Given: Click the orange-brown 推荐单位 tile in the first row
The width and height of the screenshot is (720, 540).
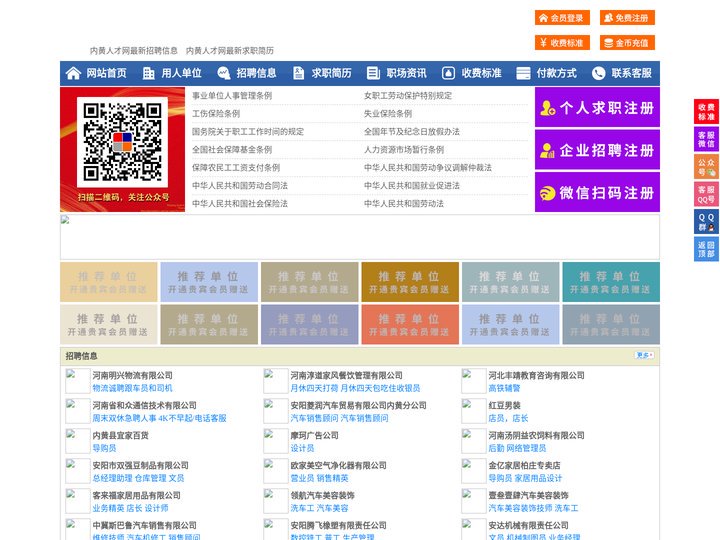Looking at the screenshot, I should pos(410,282).
